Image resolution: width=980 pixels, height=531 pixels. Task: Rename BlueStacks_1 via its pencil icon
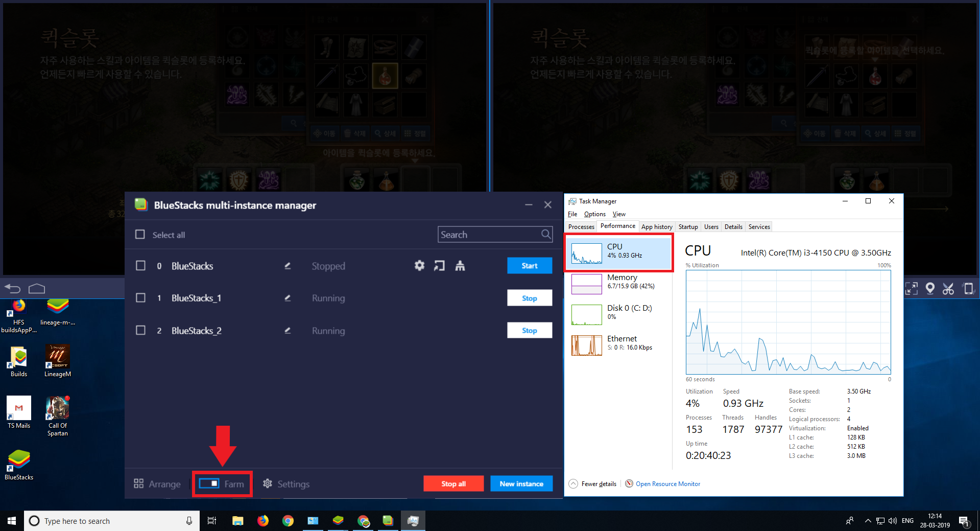[288, 298]
